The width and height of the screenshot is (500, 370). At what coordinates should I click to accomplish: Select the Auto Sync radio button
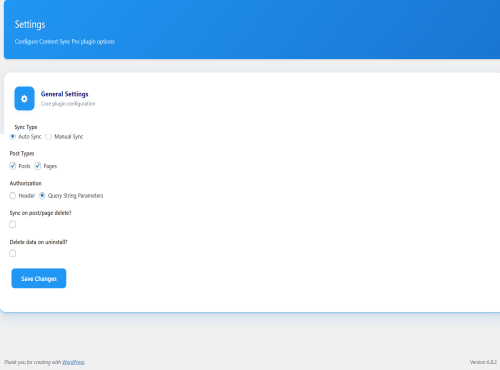[x=13, y=136]
